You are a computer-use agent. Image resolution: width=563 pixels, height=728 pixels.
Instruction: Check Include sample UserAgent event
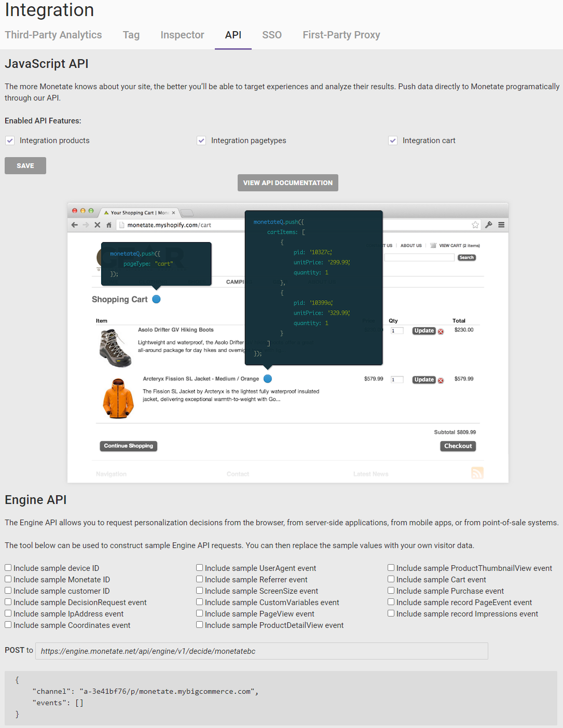[x=200, y=568]
